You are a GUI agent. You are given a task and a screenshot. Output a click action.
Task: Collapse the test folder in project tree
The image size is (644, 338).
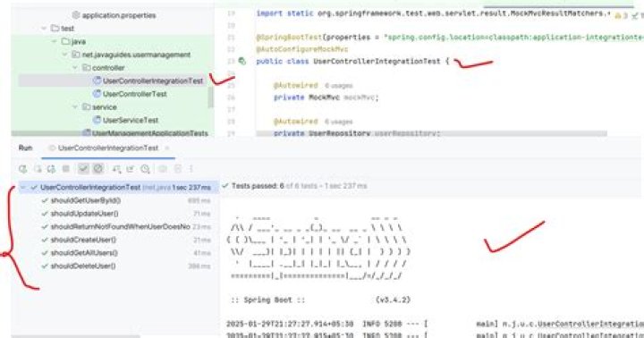(44, 29)
